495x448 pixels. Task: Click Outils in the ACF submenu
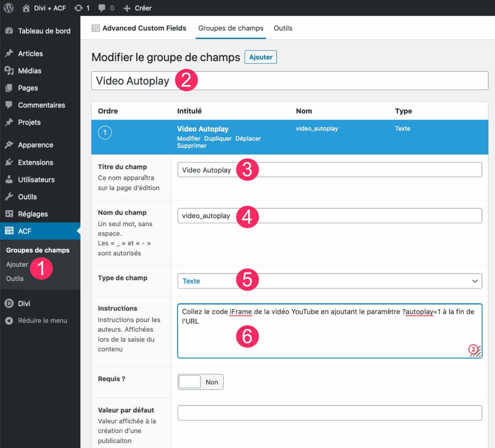pos(15,278)
